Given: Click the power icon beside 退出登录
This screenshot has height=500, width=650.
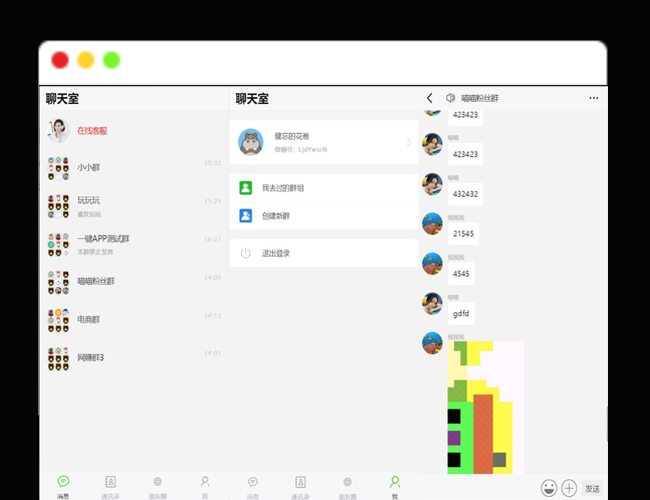Looking at the screenshot, I should [245, 253].
